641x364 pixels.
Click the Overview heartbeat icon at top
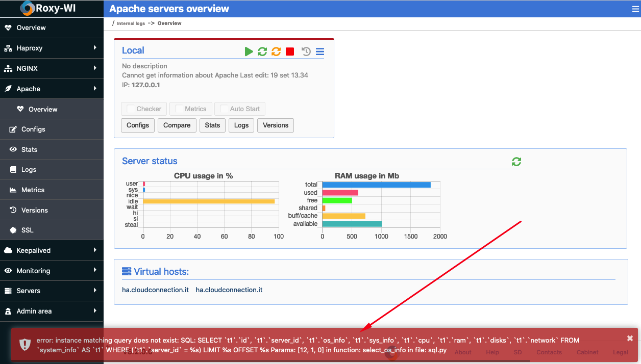[x=8, y=28]
